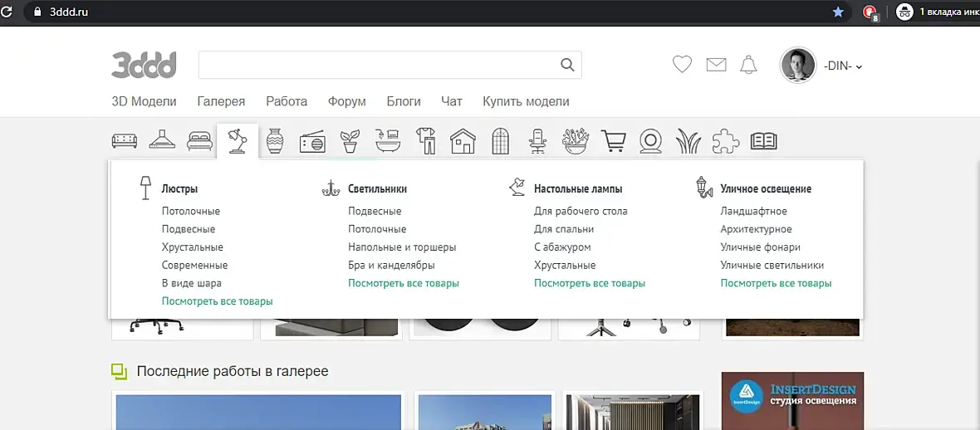The image size is (980, 430).
Task: Select В виде шара link
Action: click(191, 284)
